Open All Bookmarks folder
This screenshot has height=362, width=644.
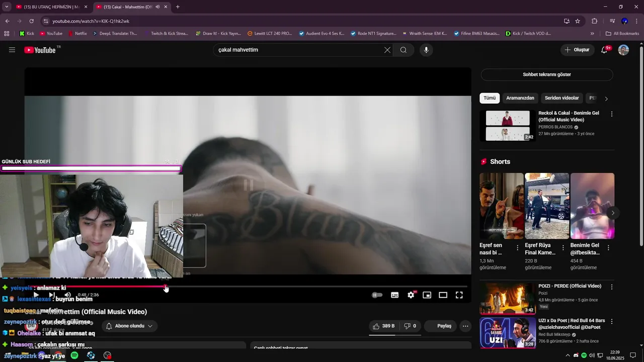click(x=622, y=34)
